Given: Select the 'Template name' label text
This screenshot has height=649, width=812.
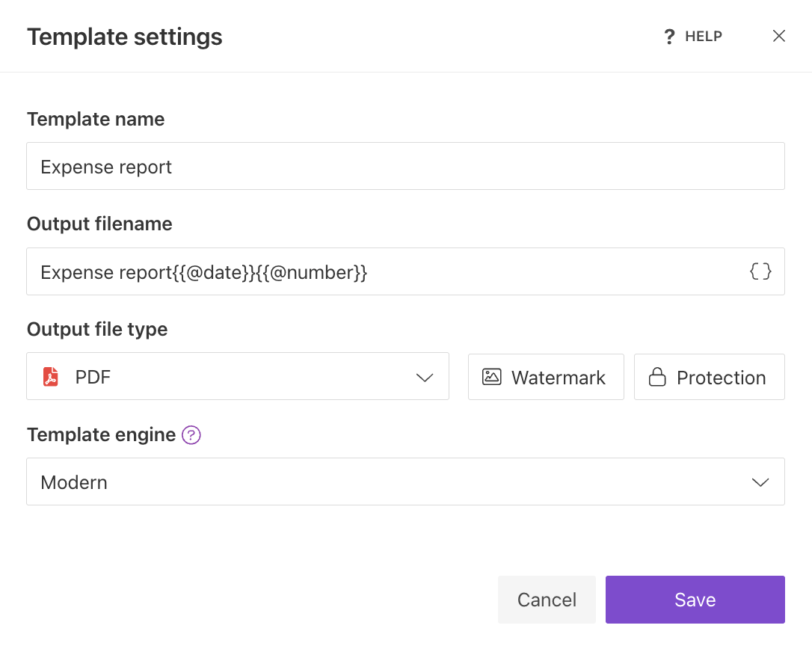Looking at the screenshot, I should click(96, 119).
